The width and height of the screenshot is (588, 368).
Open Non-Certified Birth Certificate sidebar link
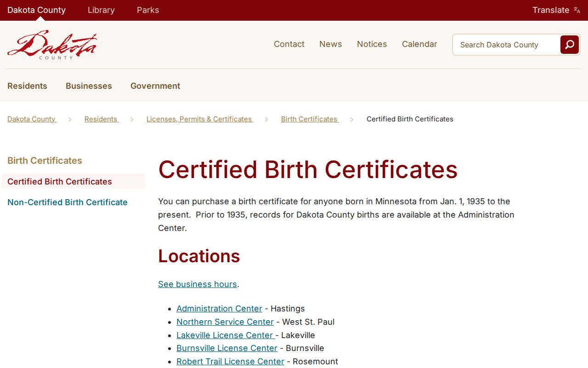click(x=68, y=202)
